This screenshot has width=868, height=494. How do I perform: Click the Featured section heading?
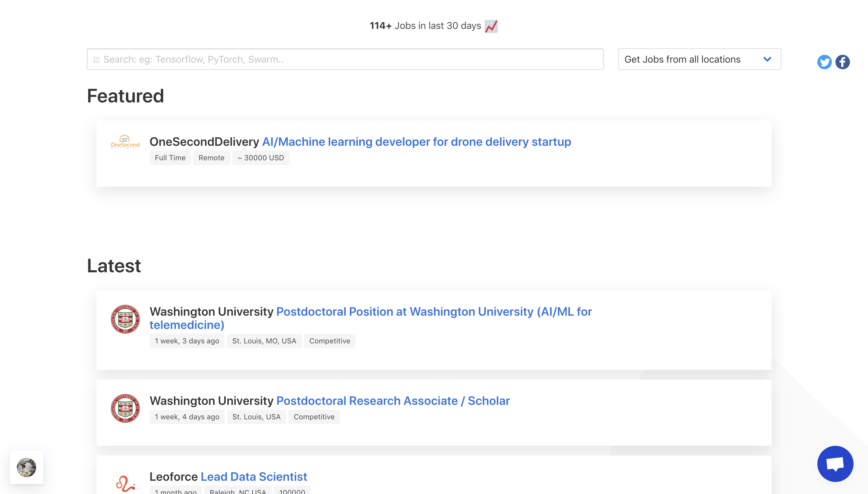[x=126, y=96]
